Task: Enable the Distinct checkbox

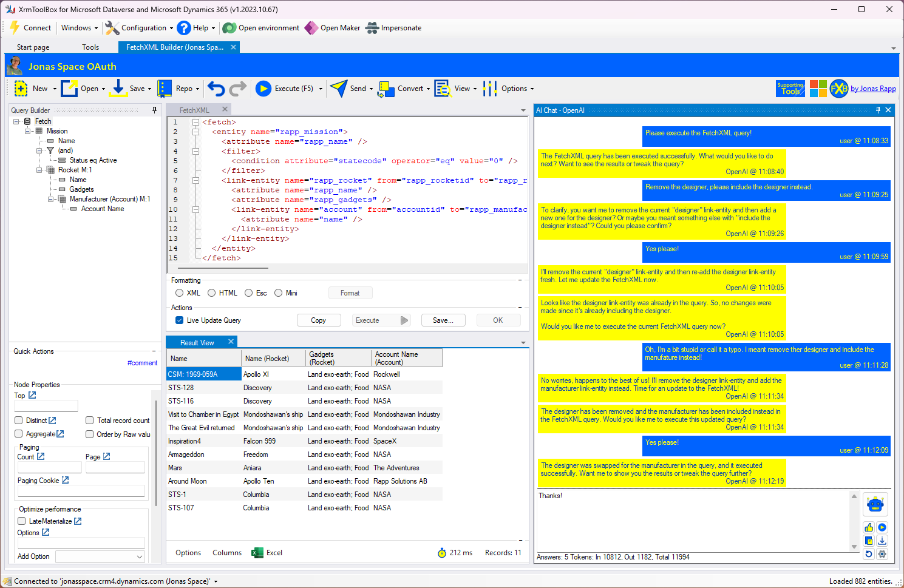Action: [x=18, y=421]
